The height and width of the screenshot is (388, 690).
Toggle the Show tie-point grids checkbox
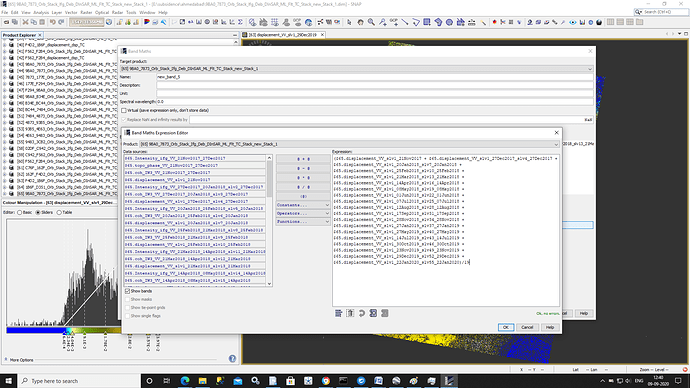coord(127,308)
